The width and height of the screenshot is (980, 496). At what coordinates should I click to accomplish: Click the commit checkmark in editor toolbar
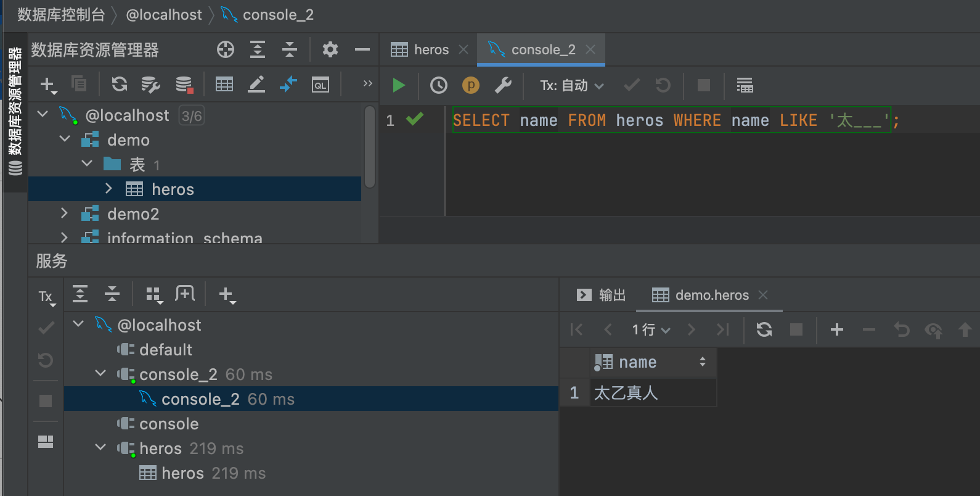pos(632,85)
